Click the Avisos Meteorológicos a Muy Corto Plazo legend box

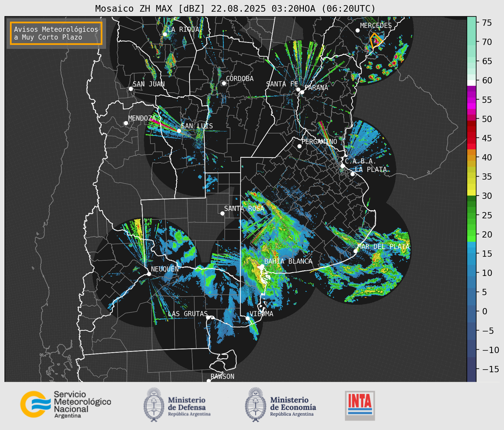[56, 33]
